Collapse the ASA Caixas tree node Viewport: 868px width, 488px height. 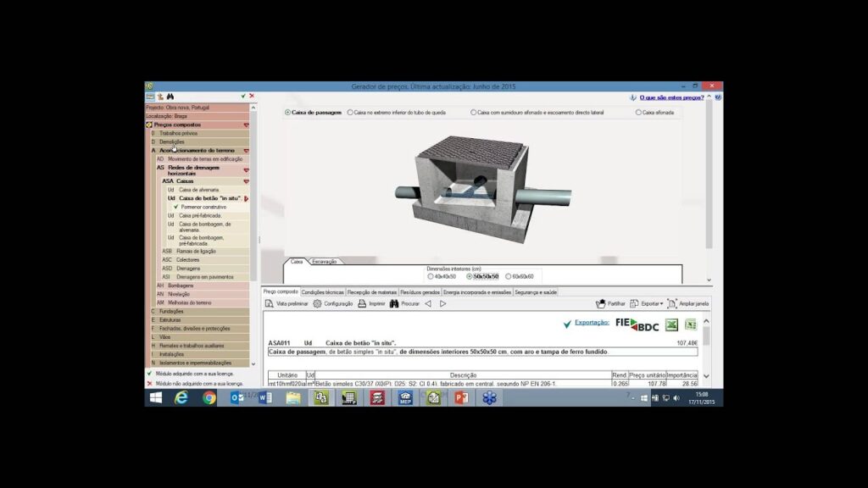(x=247, y=181)
